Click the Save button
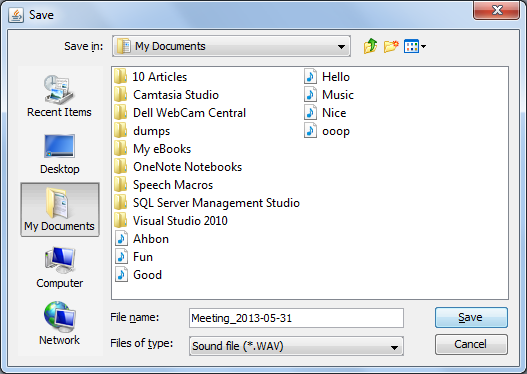Image resolution: width=527 pixels, height=374 pixels. [471, 318]
